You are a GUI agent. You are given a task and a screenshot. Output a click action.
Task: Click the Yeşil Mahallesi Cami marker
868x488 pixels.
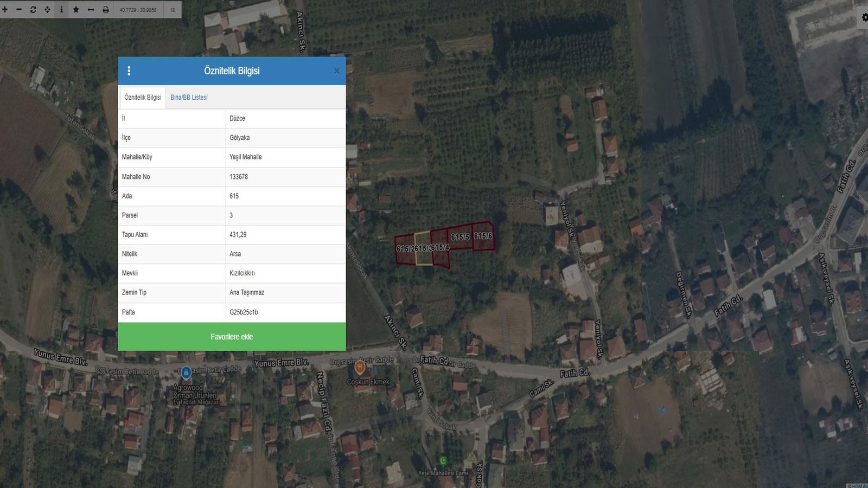point(443,461)
